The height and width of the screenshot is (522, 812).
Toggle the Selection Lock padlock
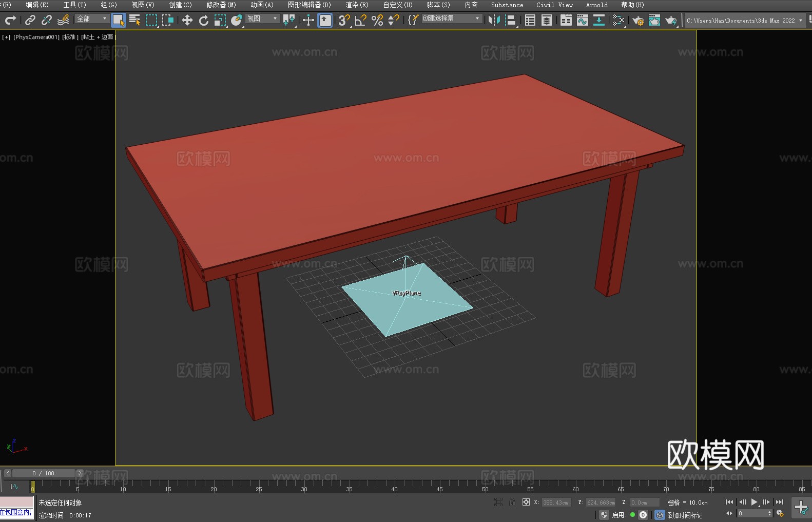coord(512,502)
